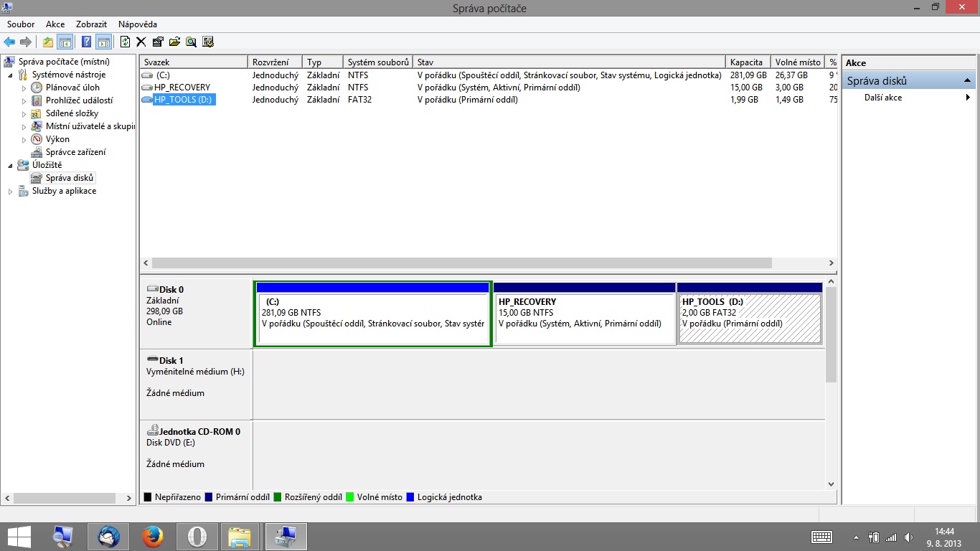Click the Jednotka CD-ROM 0 label
The image size is (980, 551).
[x=196, y=455]
